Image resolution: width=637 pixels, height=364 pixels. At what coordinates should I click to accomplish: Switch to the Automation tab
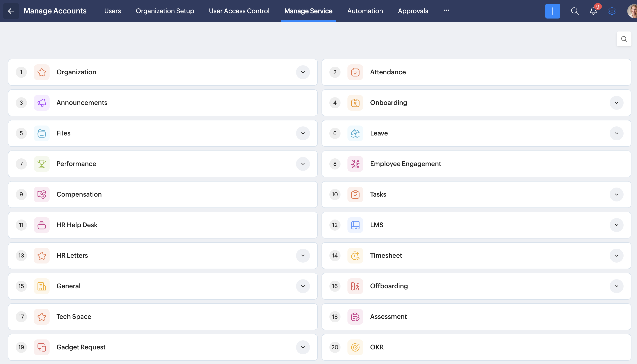click(365, 11)
